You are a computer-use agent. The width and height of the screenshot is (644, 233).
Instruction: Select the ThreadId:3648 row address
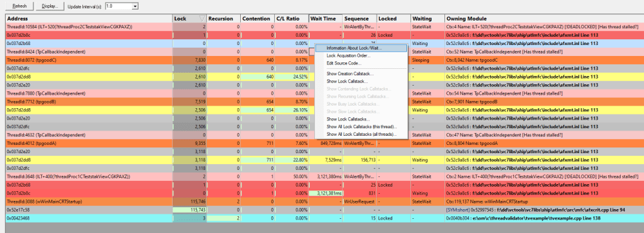(x=69, y=176)
